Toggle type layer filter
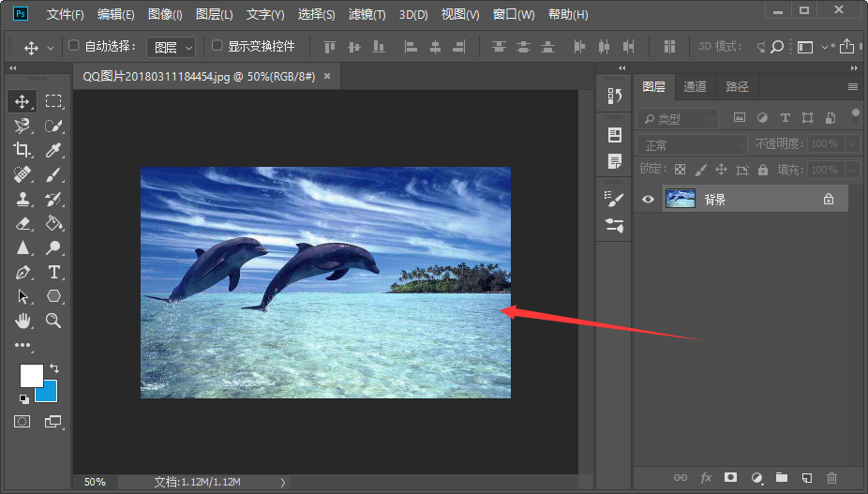The height and width of the screenshot is (494, 868). pos(785,117)
